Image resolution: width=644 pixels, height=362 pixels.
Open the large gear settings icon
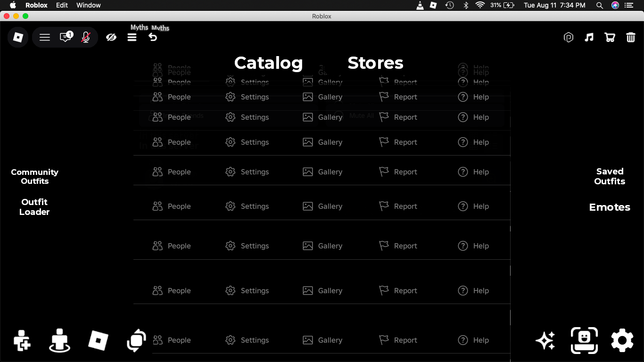[622, 340]
